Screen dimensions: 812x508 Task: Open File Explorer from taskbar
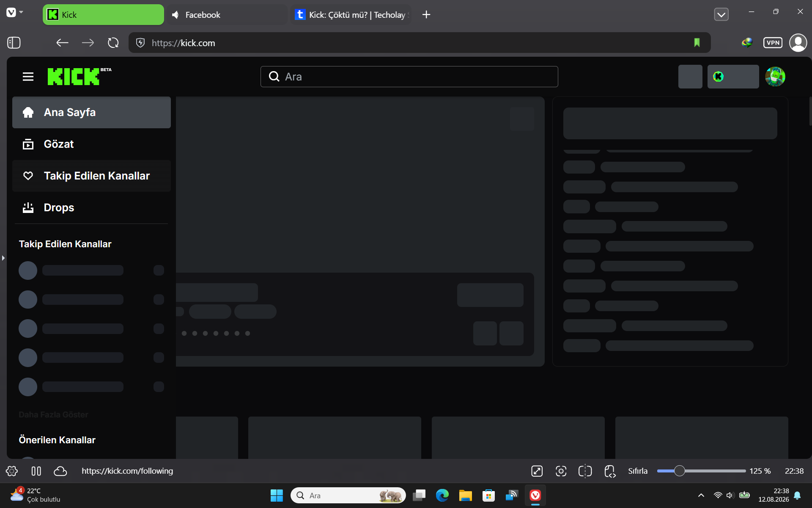[466, 495]
